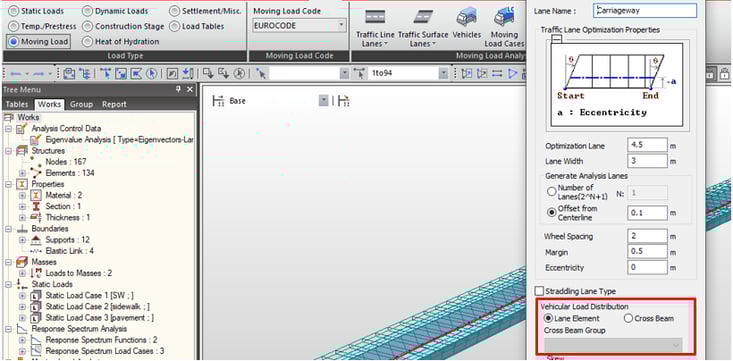Close the Tree Menu panel
The width and height of the screenshot is (733, 361).
coord(190,89)
